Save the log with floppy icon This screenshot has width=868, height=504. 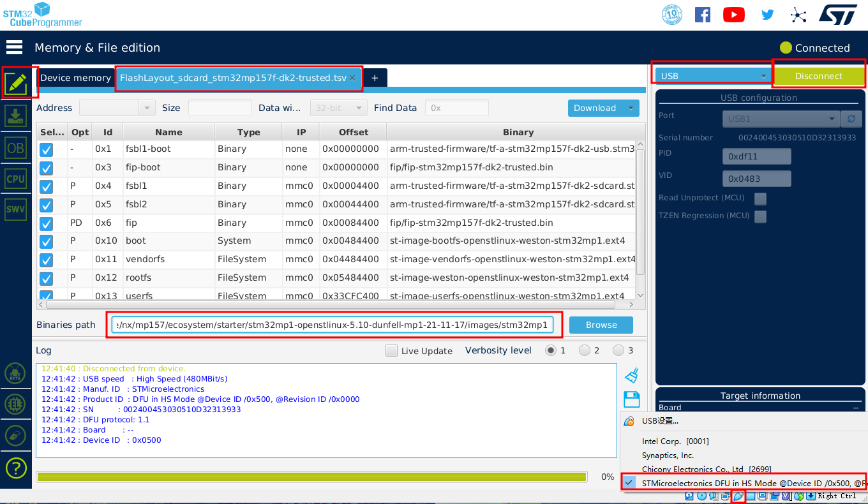coord(632,399)
